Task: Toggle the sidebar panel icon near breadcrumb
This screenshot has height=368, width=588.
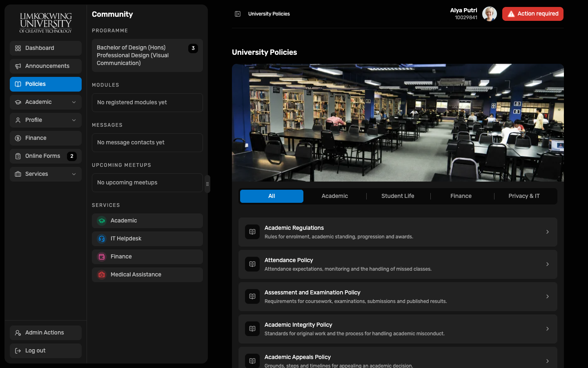Action: (238, 14)
